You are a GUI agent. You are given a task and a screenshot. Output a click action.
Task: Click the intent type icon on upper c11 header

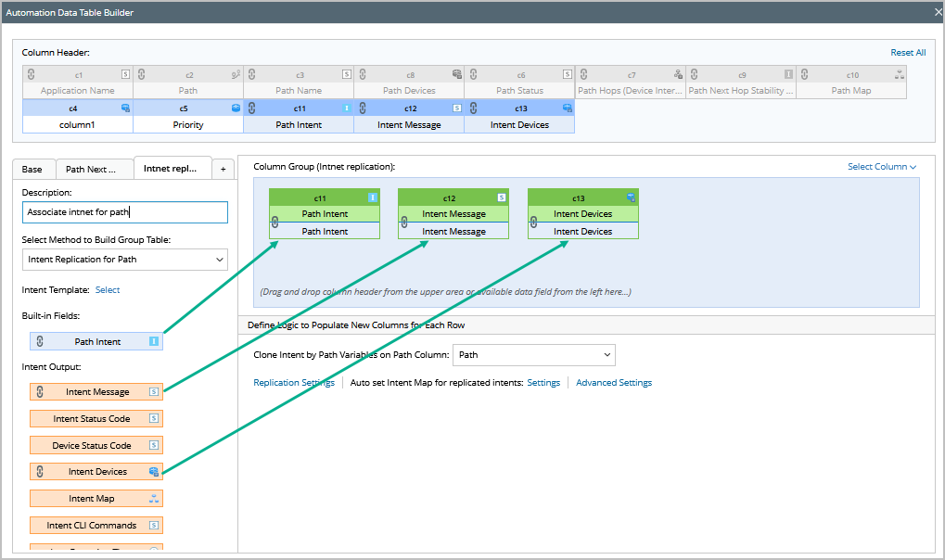347,108
